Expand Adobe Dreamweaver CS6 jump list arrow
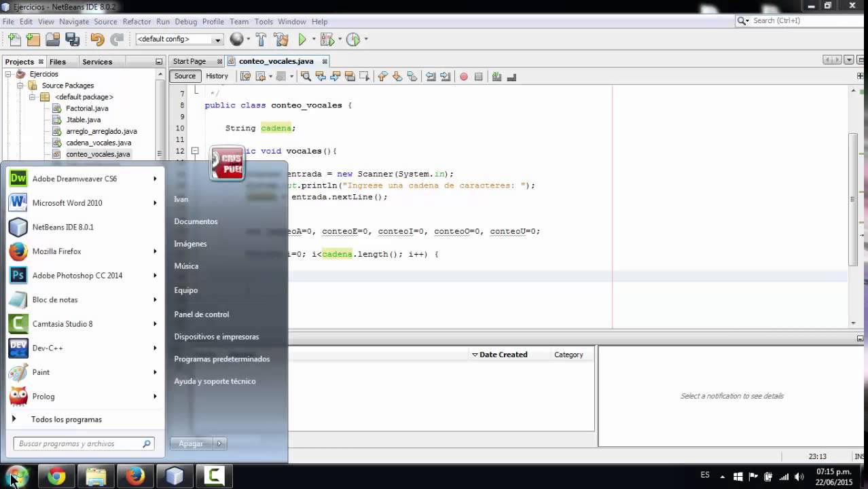This screenshot has width=868, height=489. point(155,179)
